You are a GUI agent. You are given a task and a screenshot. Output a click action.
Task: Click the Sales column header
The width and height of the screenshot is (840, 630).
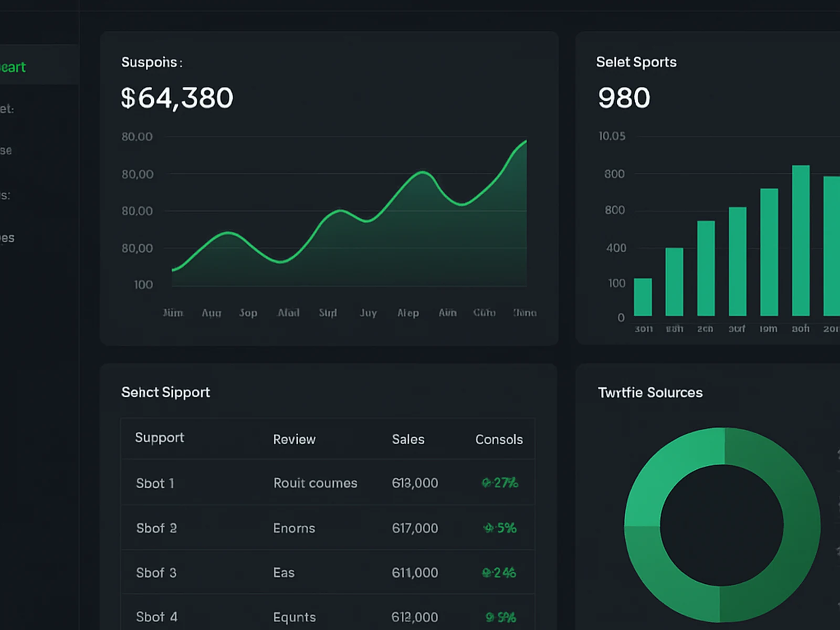408,439
